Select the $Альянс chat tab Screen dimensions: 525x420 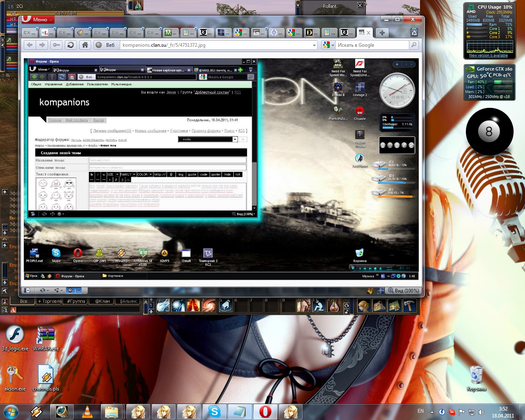128,301
